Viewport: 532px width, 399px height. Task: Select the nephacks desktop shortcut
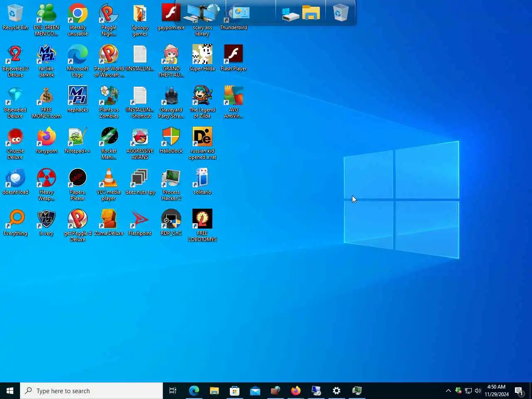(78, 99)
